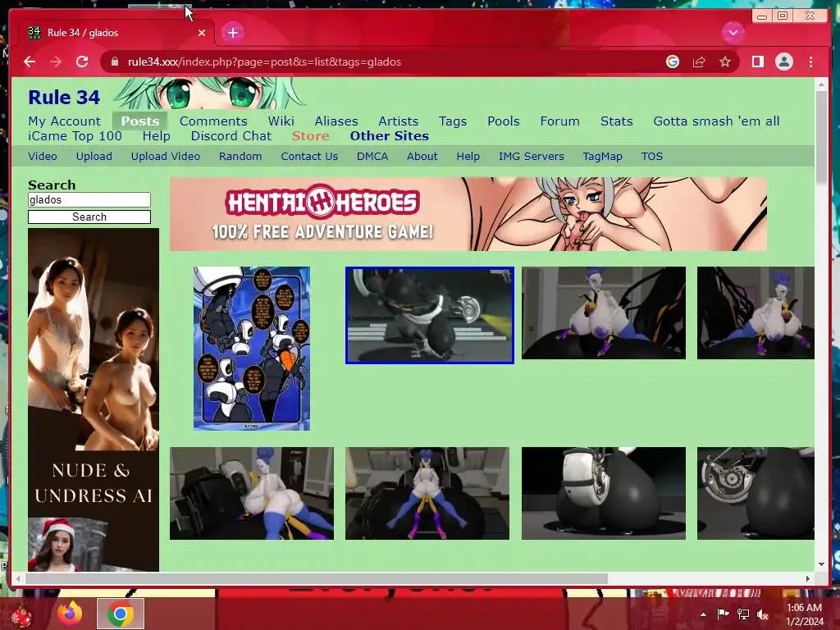The width and height of the screenshot is (840, 630).
Task: Click the IMG Servers submenu link
Action: (x=532, y=157)
